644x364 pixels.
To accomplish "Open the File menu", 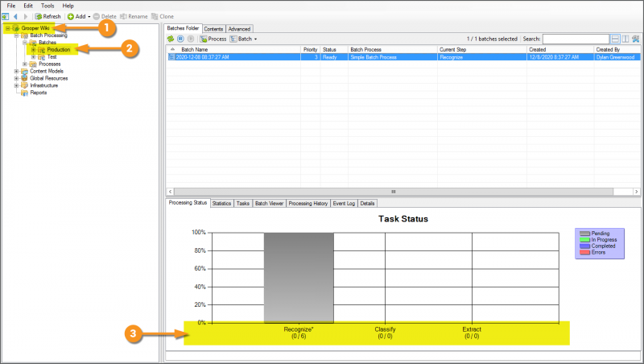I will 11,6.
